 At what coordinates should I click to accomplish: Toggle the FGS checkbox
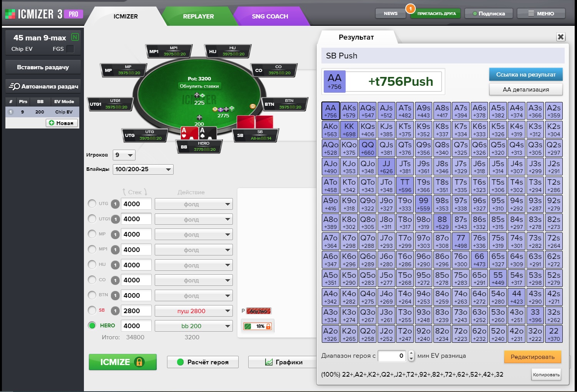coord(70,49)
